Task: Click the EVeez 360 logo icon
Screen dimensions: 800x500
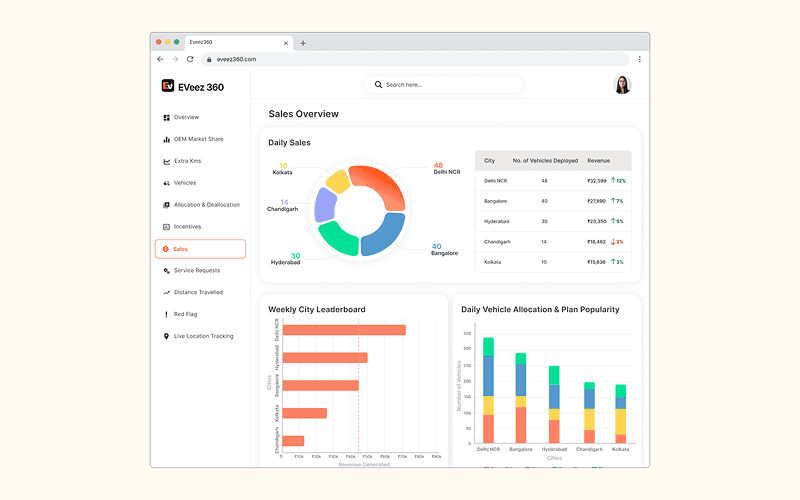Action: [x=168, y=86]
